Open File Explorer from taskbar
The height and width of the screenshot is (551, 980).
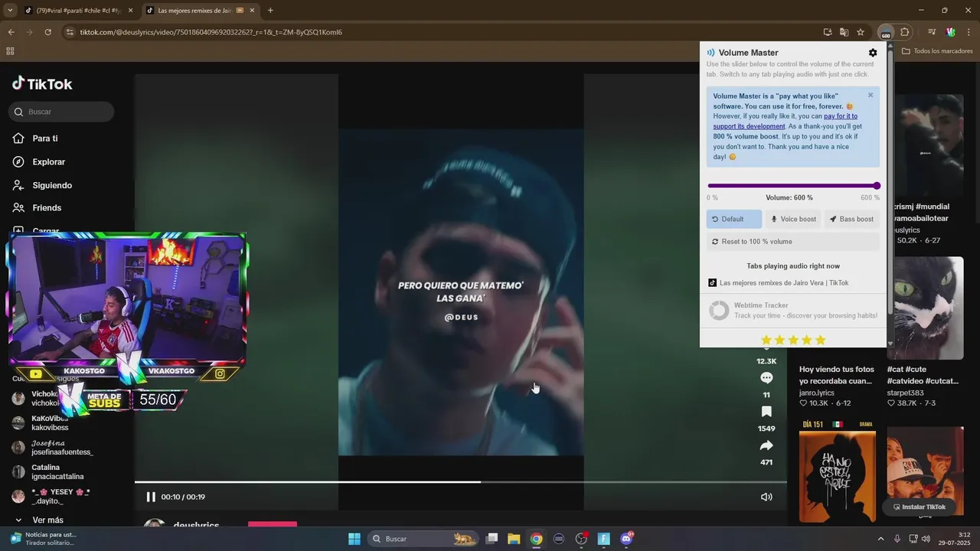click(514, 539)
